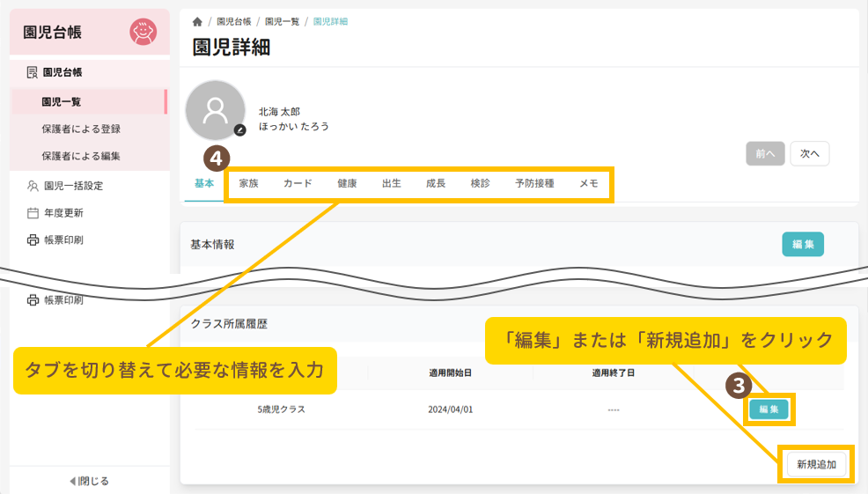Click the 帳票印刷 printer icon
The height and width of the screenshot is (494, 868).
(x=33, y=240)
